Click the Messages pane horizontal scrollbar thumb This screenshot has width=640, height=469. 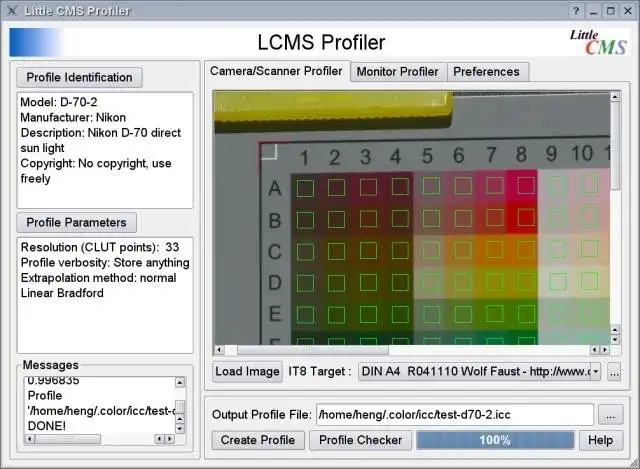pos(68,439)
